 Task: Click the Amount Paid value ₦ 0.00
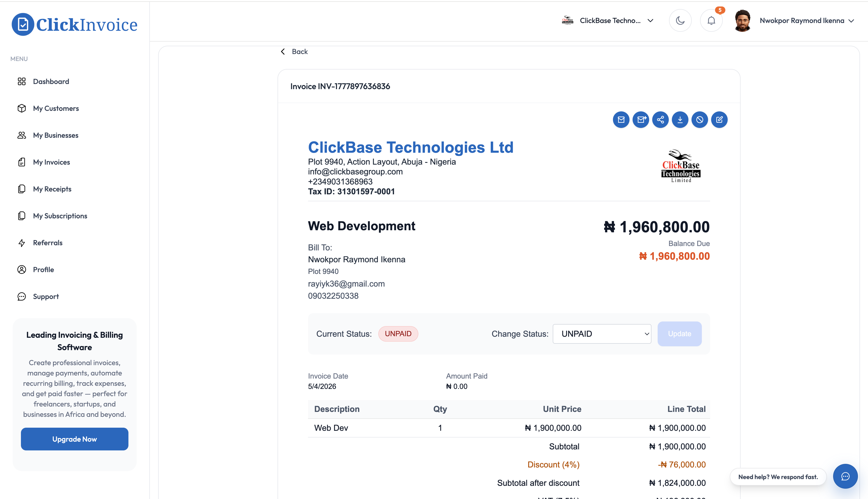(456, 386)
